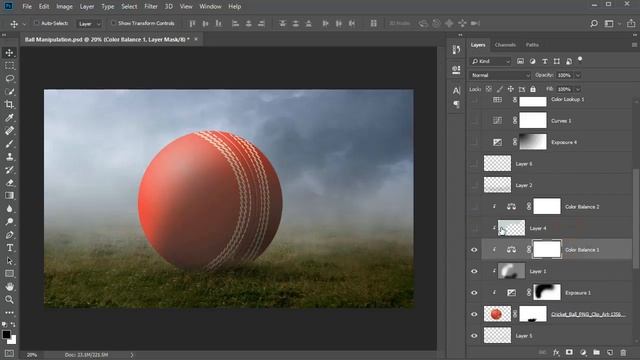Viewport: 640px width, 360px height.
Task: Open the Layers panel menu
Action: (634, 45)
